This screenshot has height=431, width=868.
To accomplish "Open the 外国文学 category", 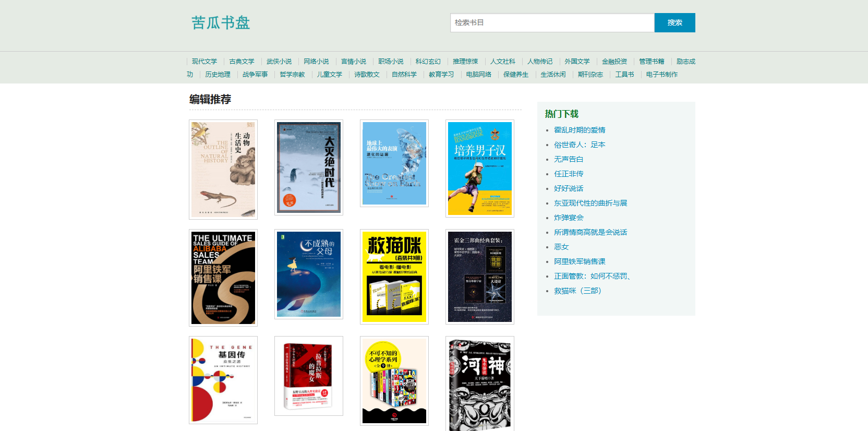I will [577, 62].
